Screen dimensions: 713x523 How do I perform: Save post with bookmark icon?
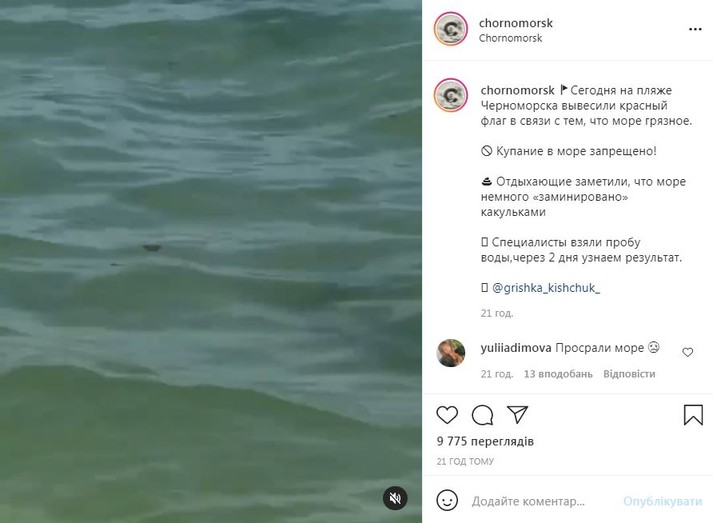coord(693,414)
